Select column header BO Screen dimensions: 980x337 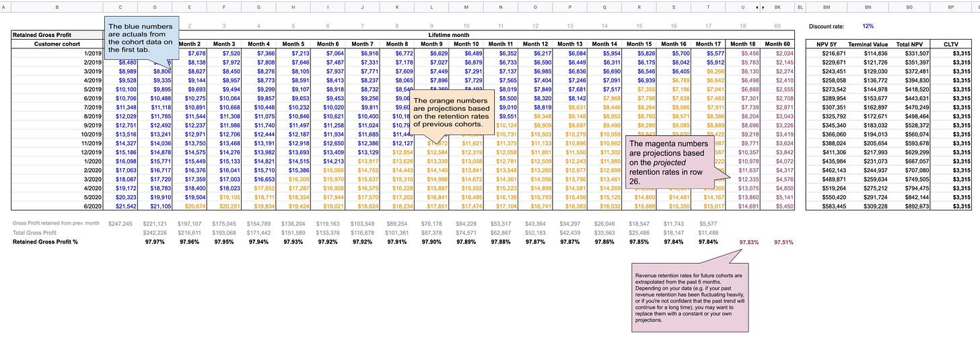click(x=910, y=6)
